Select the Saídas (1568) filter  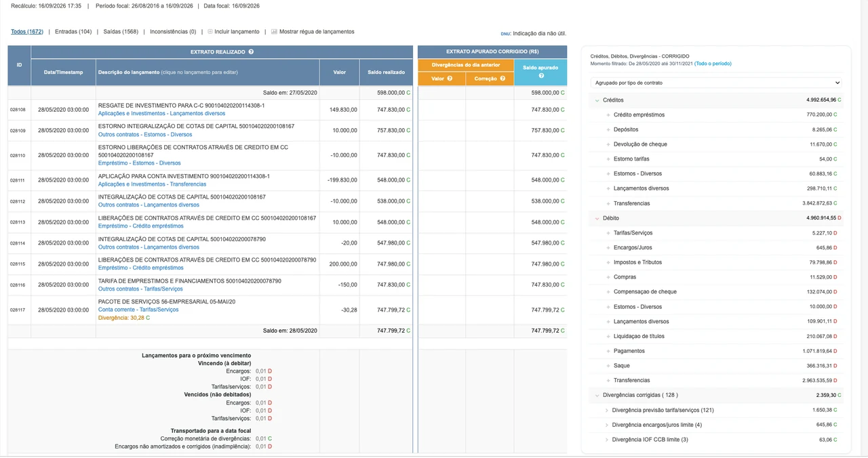[121, 32]
